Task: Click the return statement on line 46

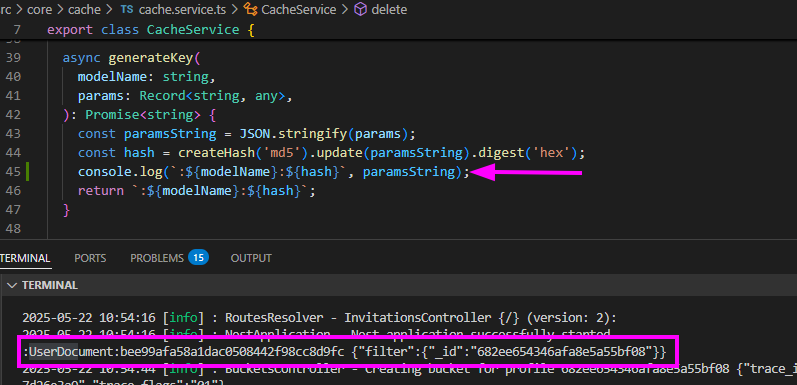Action: (x=197, y=191)
